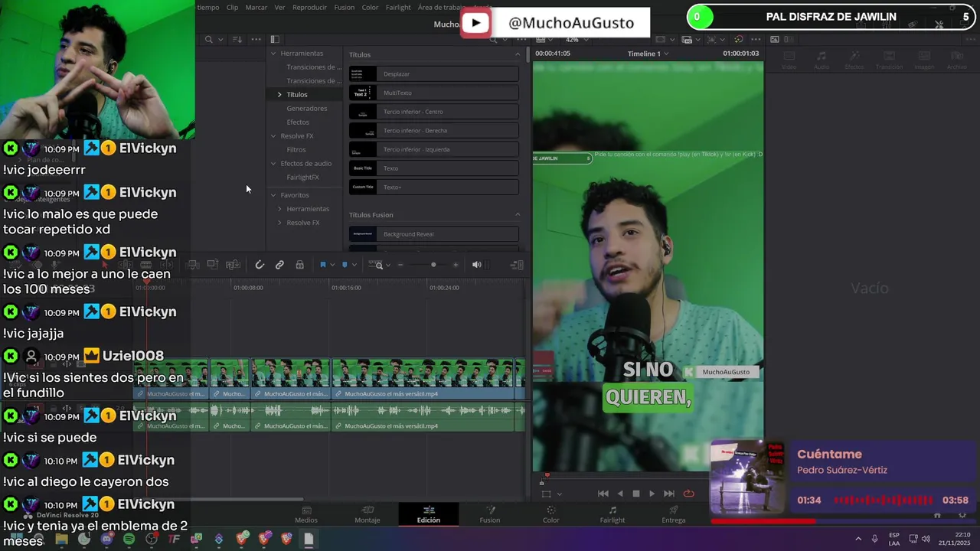
Task: Open the Clip menu
Action: click(232, 8)
